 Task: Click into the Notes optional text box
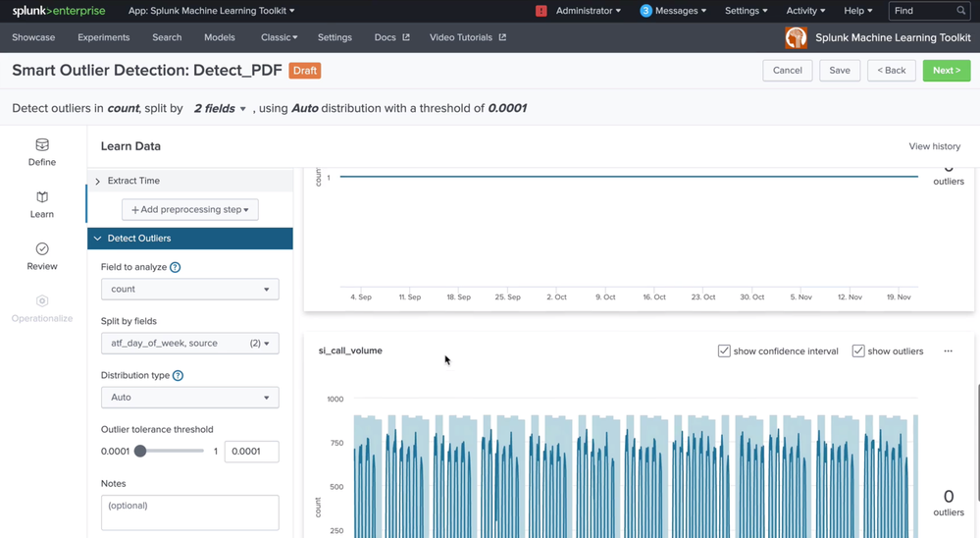click(190, 513)
